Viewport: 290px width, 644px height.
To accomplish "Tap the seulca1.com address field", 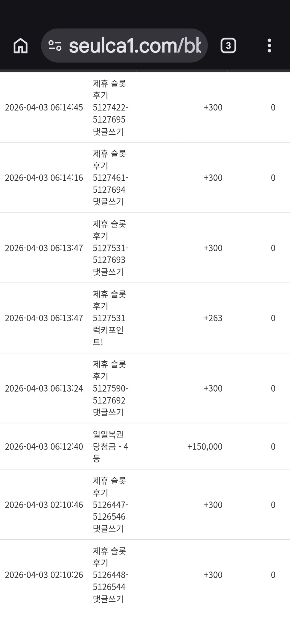I will click(134, 46).
